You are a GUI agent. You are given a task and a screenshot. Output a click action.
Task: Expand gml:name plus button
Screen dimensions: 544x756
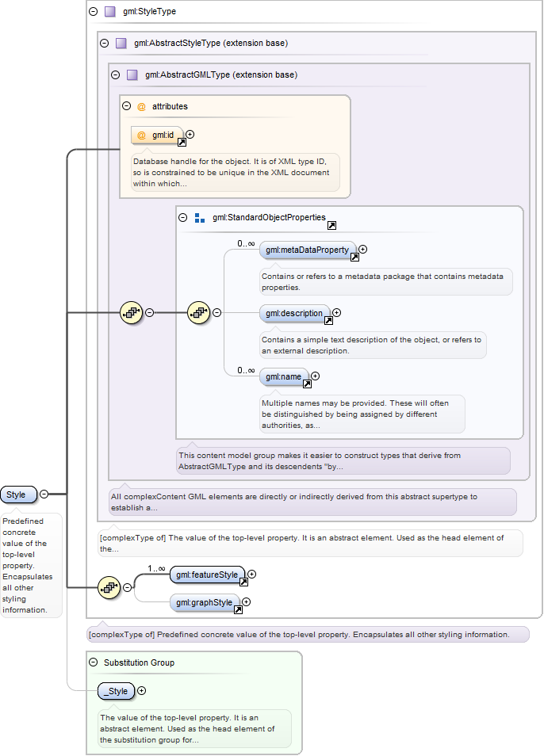(x=315, y=376)
